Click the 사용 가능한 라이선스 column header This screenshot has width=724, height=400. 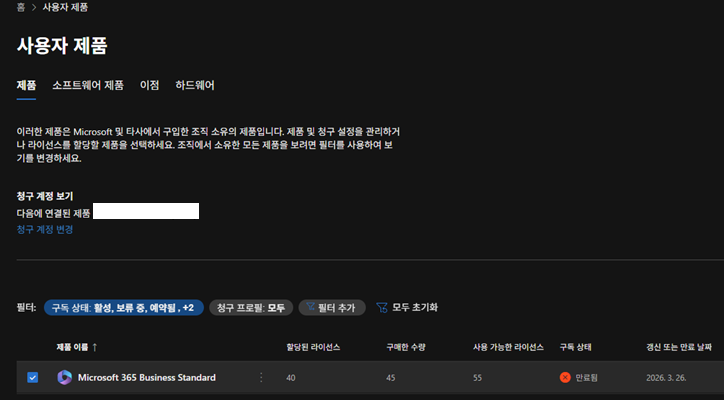pos(508,347)
